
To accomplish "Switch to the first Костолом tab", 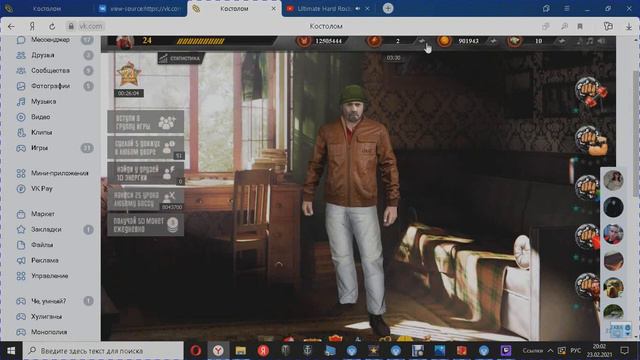I will [47, 9].
